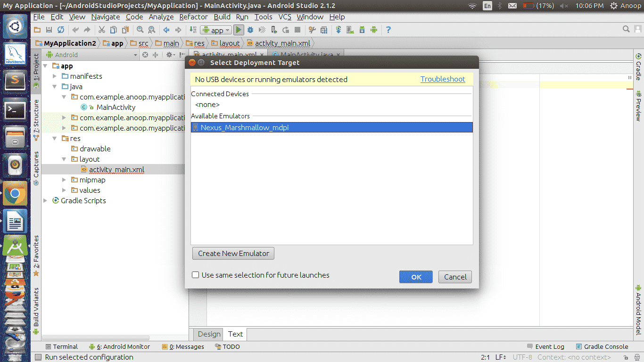This screenshot has height=362, width=644.
Task: Open the Refactor menu
Action: pyautogui.click(x=193, y=16)
